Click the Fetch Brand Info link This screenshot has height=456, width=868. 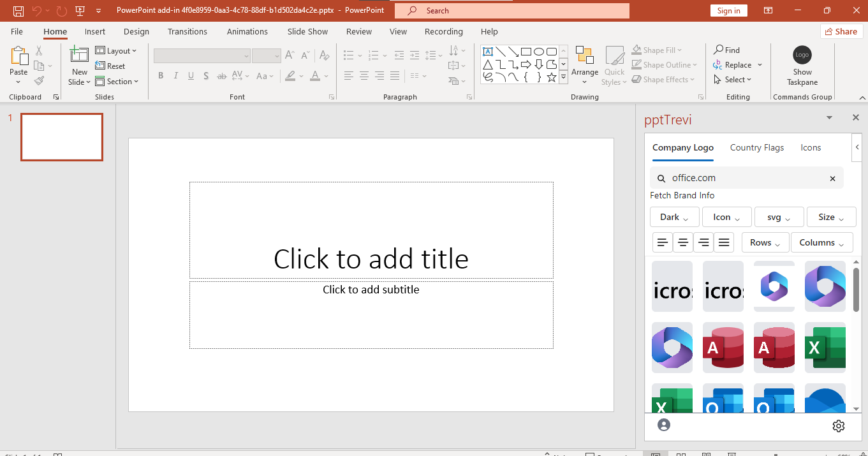click(682, 195)
